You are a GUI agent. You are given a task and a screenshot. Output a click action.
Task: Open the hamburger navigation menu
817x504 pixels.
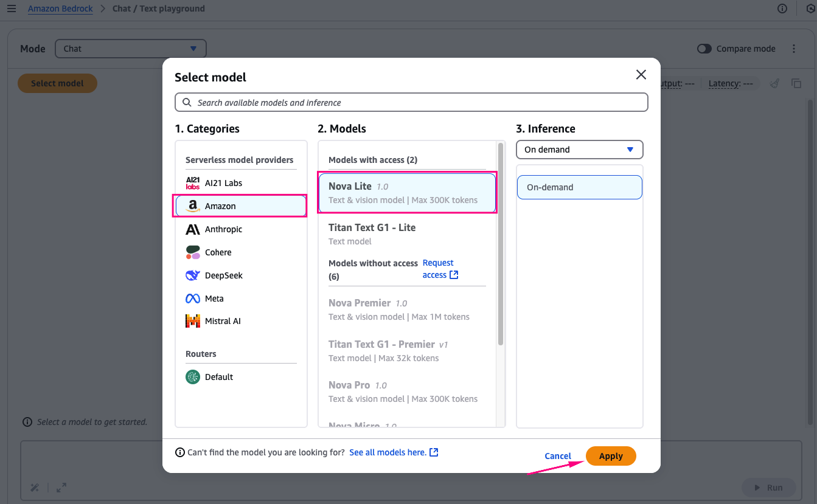[x=12, y=9]
